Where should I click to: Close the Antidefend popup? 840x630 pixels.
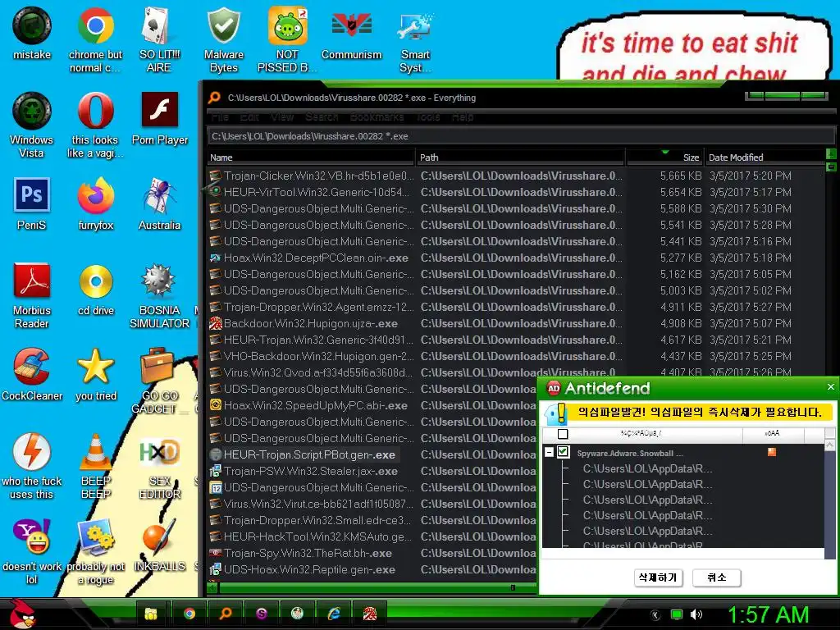(830, 387)
